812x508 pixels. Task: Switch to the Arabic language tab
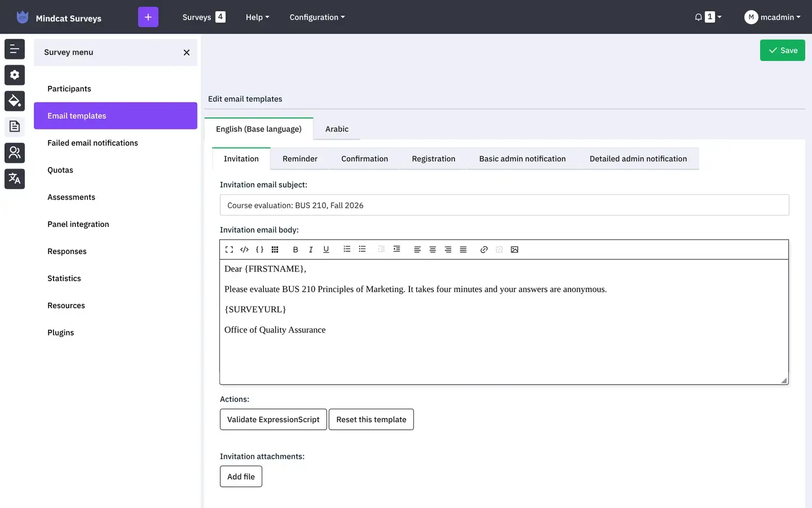click(x=337, y=129)
